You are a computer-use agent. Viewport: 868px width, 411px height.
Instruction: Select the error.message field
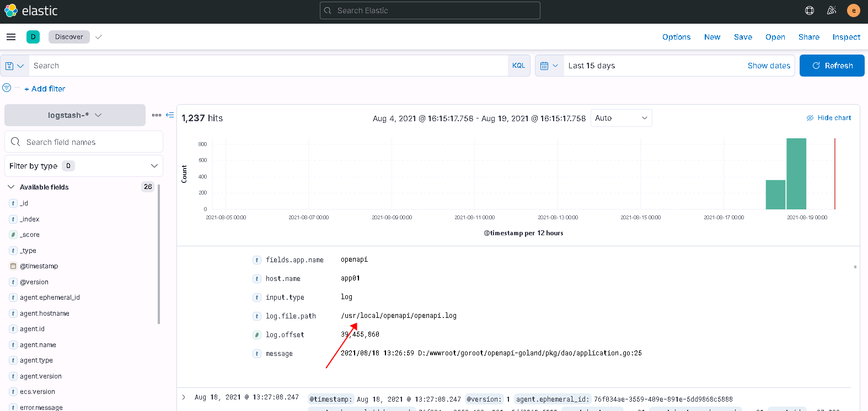click(41, 408)
